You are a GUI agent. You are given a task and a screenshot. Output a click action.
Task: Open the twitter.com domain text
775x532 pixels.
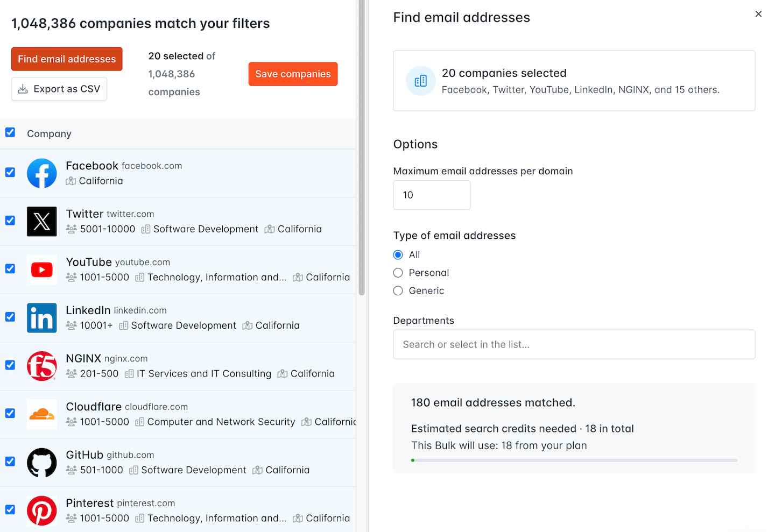[130, 214]
